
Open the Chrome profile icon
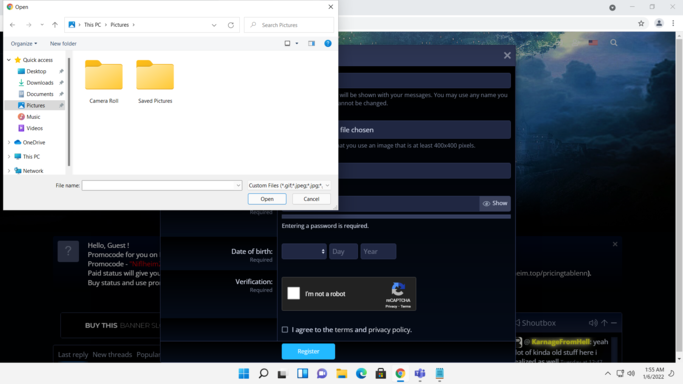pyautogui.click(x=659, y=24)
